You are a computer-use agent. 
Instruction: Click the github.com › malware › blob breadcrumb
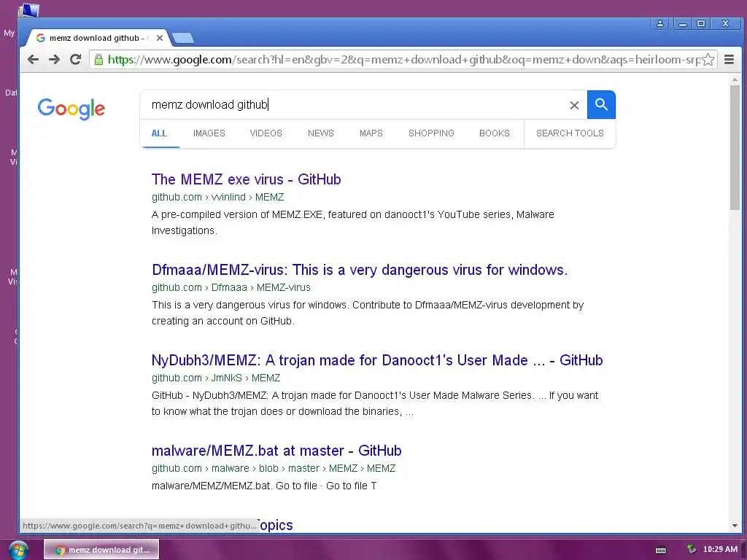point(274,469)
